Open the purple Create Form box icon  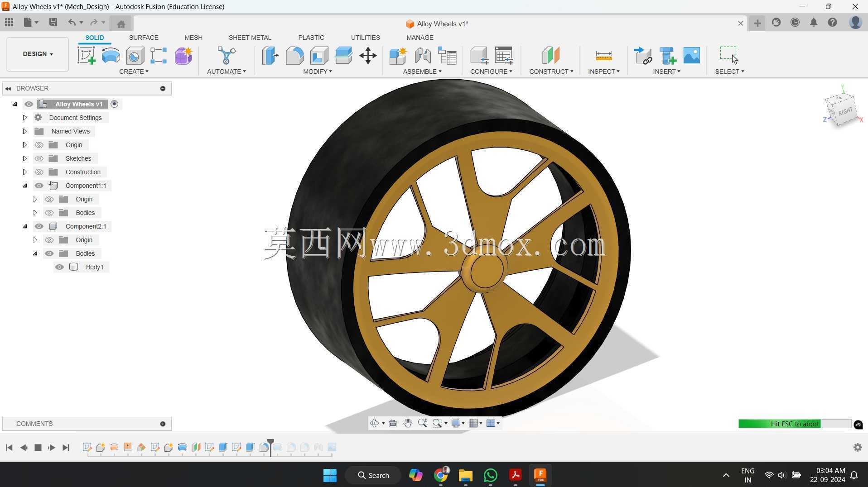(x=183, y=56)
